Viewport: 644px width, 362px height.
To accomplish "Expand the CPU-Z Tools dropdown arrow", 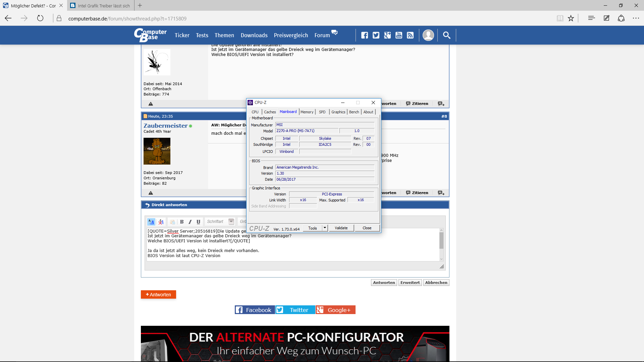I will [x=325, y=228].
